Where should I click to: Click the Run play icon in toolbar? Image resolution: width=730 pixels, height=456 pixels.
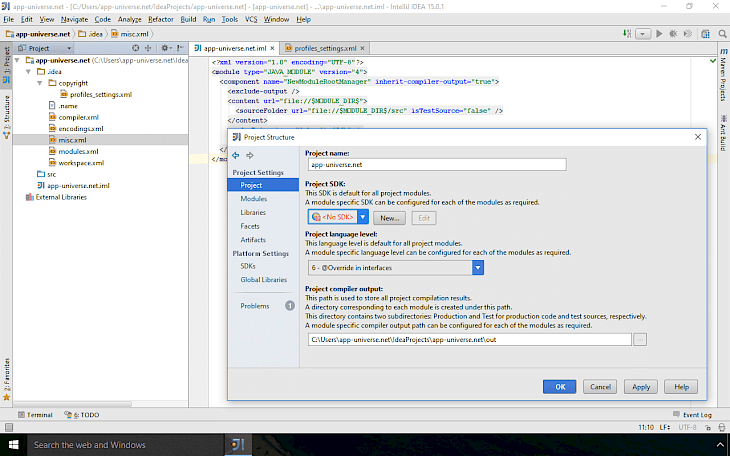click(659, 34)
